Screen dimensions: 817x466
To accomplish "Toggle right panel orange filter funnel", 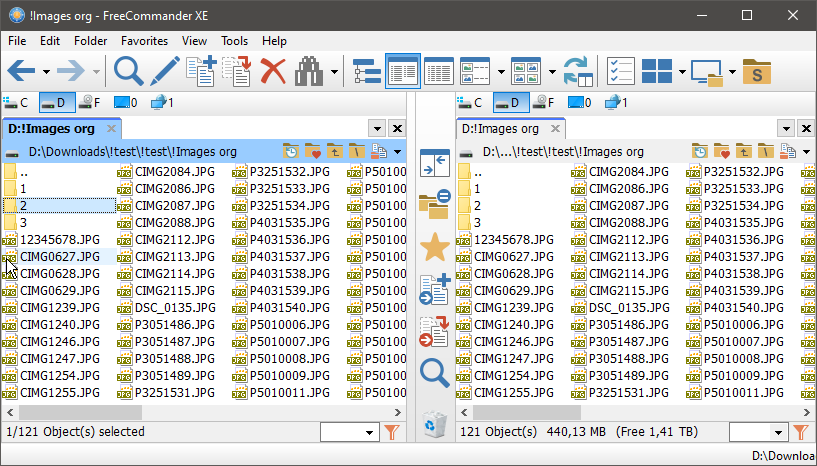I will click(800, 432).
